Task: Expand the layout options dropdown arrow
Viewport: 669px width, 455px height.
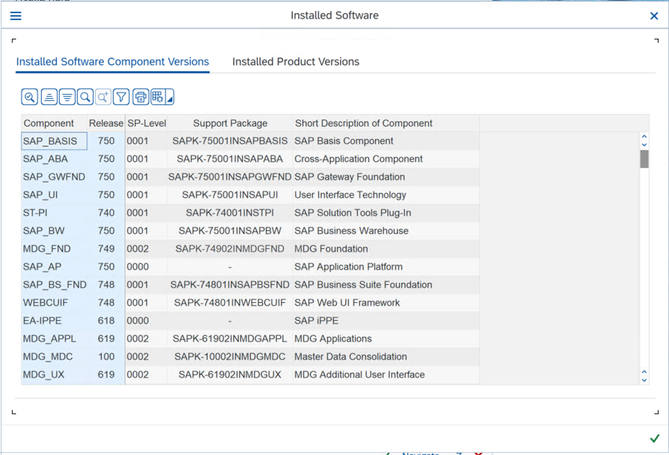Action: [169, 97]
